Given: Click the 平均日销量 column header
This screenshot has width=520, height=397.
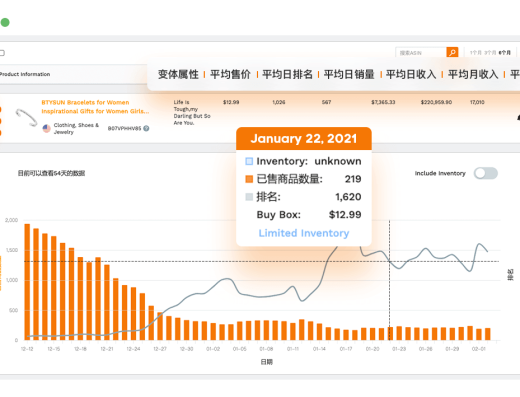Looking at the screenshot, I should click(x=349, y=74).
